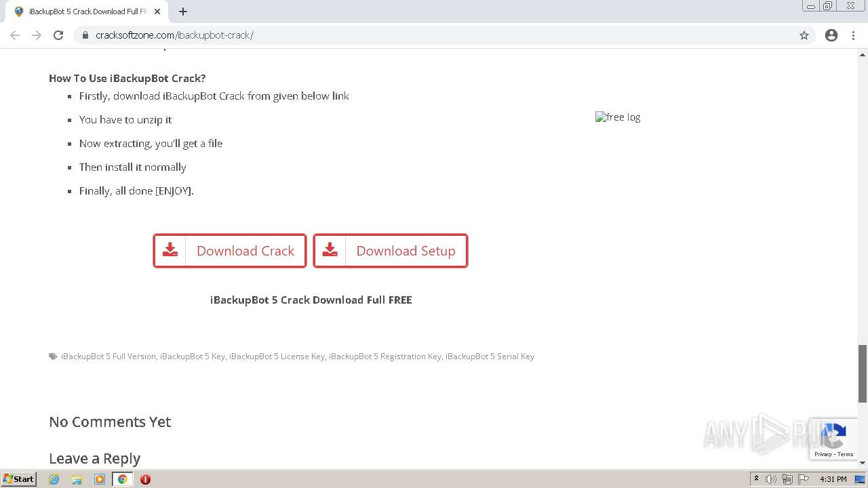Show hidden tray icons arrow
The width and height of the screenshot is (868, 488).
[756, 479]
